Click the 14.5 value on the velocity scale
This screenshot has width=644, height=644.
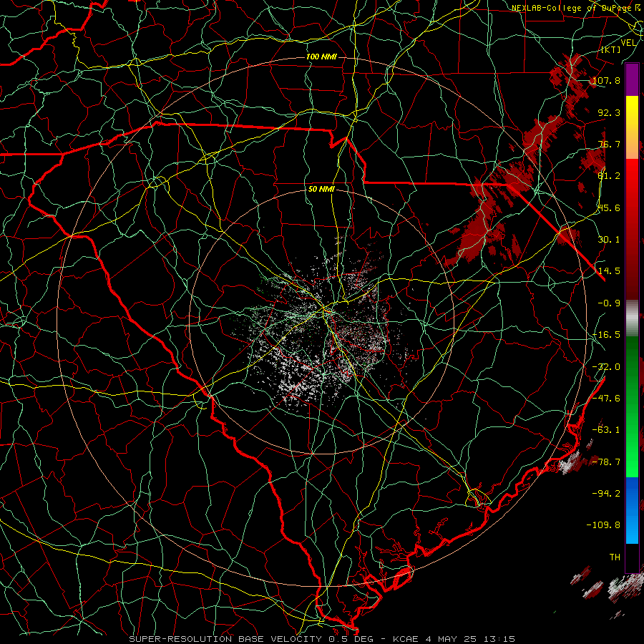tap(609, 271)
